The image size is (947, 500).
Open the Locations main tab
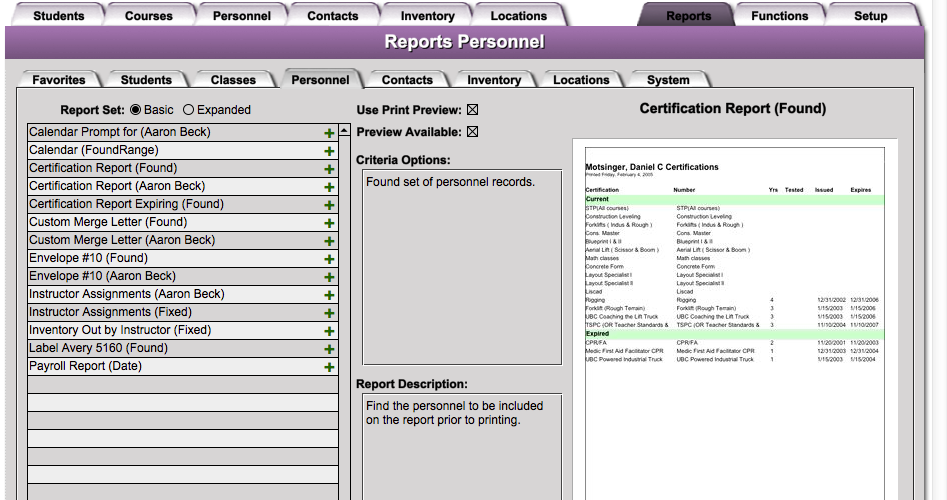point(518,15)
